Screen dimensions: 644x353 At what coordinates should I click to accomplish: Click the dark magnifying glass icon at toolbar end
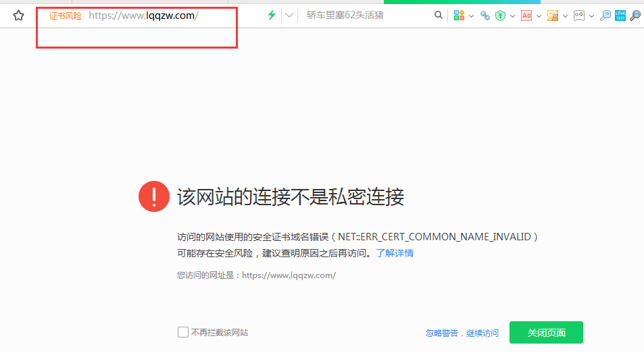[x=635, y=16]
